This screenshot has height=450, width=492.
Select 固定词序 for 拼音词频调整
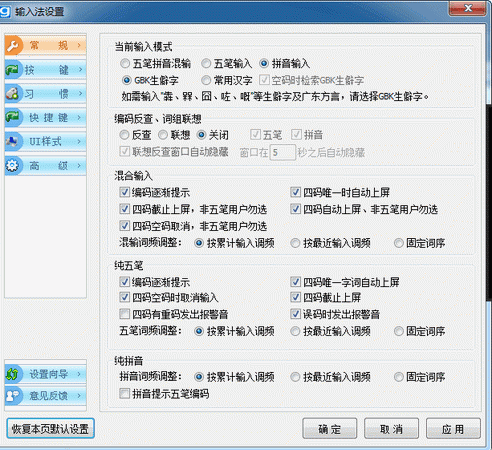(419, 377)
